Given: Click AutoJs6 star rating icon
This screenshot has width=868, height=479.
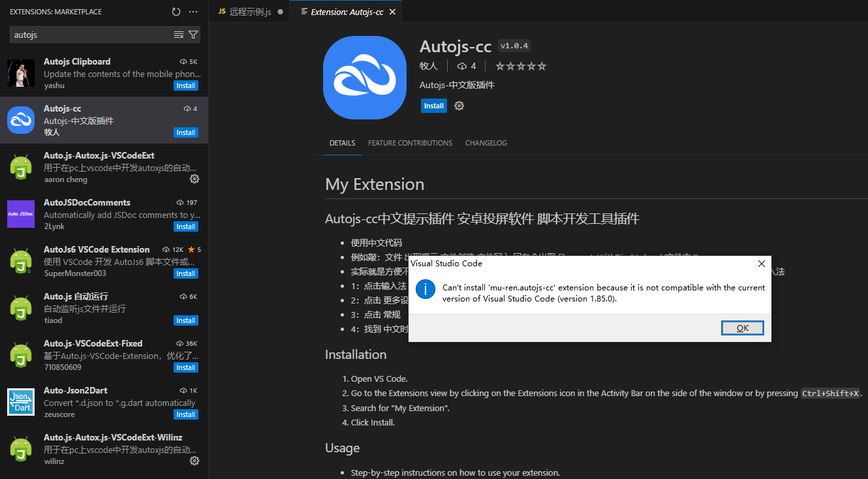Looking at the screenshot, I should [191, 249].
